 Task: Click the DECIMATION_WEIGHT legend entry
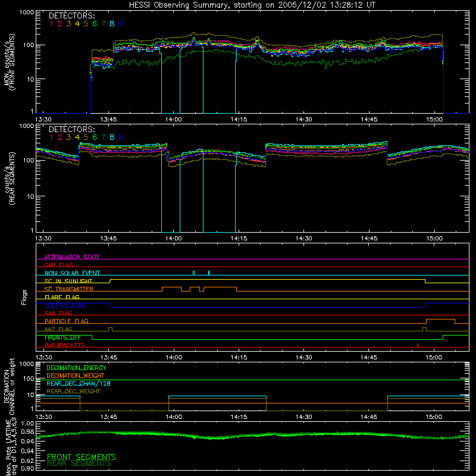(76, 376)
